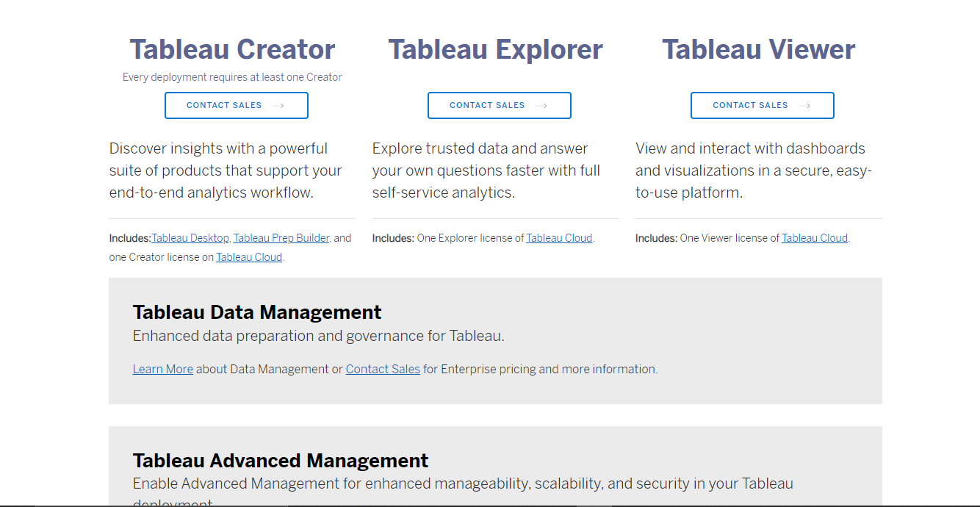Viewport: 980px width, 507px height.
Task: Follow Tableau Cloud link under Explorer
Action: (x=559, y=238)
